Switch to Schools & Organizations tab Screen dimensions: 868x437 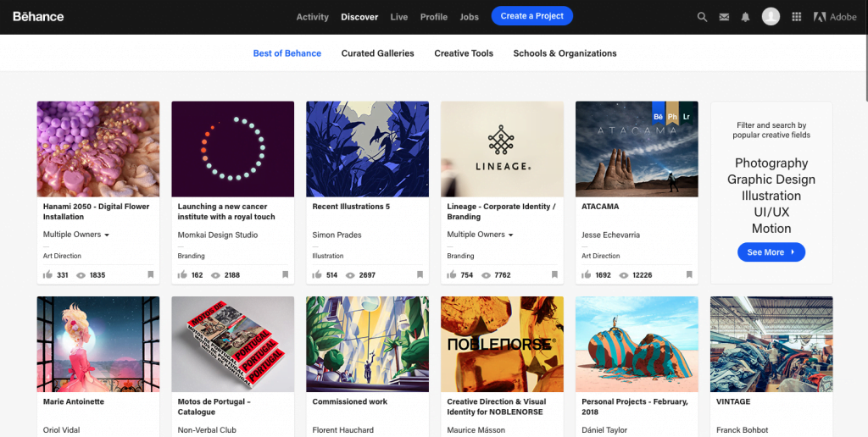[565, 53]
